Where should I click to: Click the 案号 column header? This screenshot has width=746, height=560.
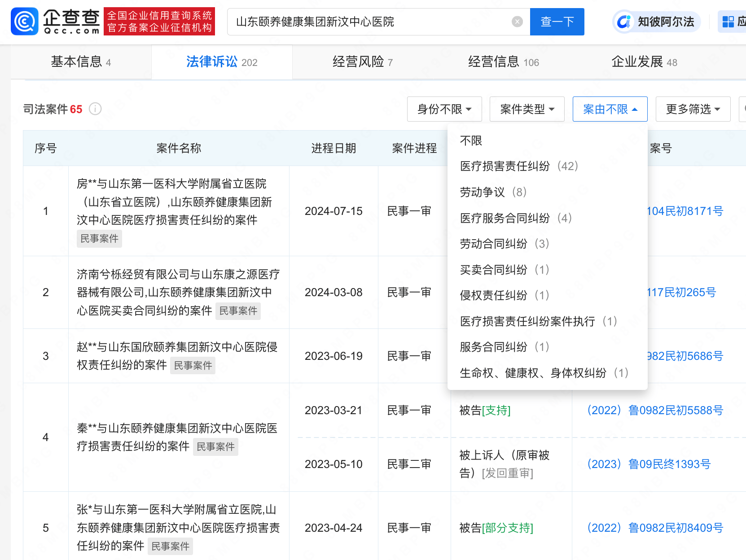pos(661,148)
